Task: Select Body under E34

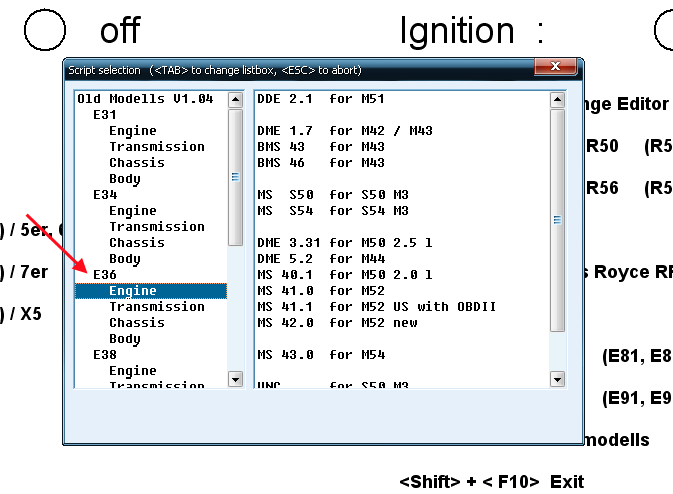Action: 124,258
